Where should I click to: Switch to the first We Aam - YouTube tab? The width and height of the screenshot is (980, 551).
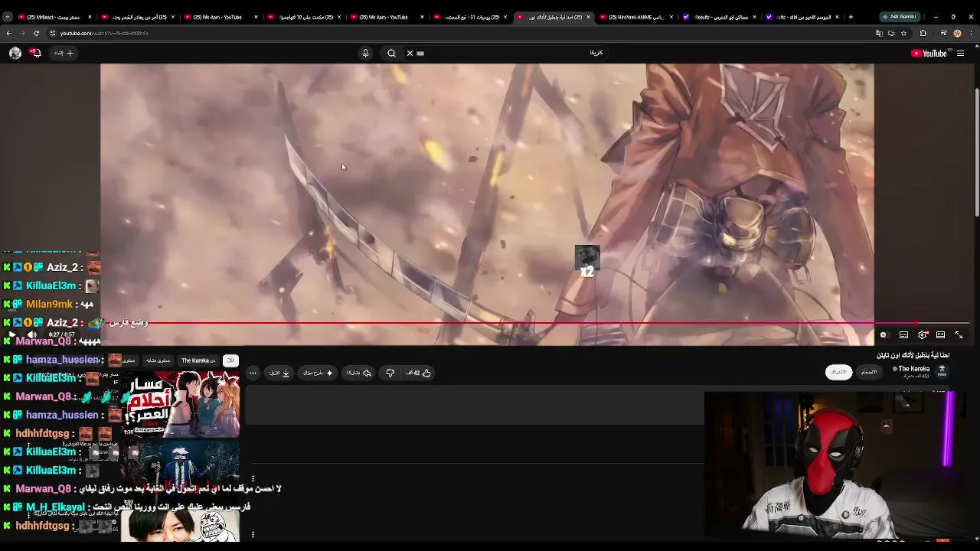[220, 17]
